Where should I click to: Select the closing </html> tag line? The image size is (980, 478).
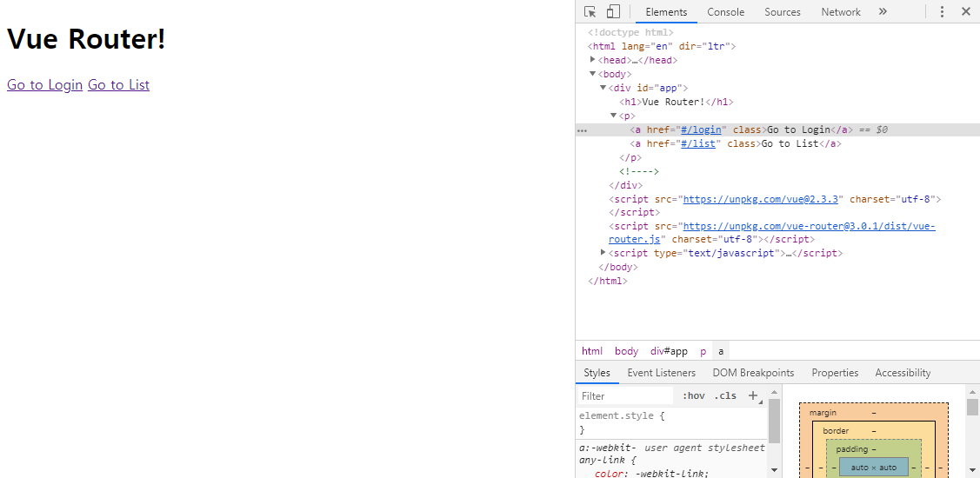click(x=608, y=281)
